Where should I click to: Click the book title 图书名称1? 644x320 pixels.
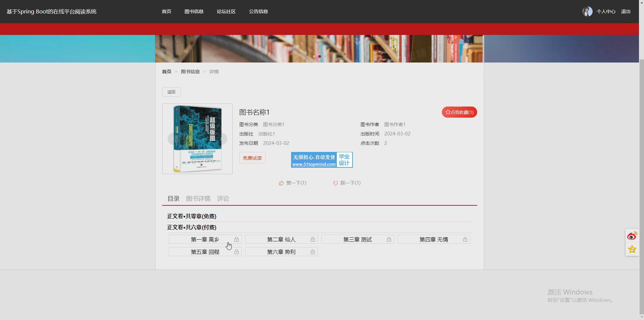255,112
